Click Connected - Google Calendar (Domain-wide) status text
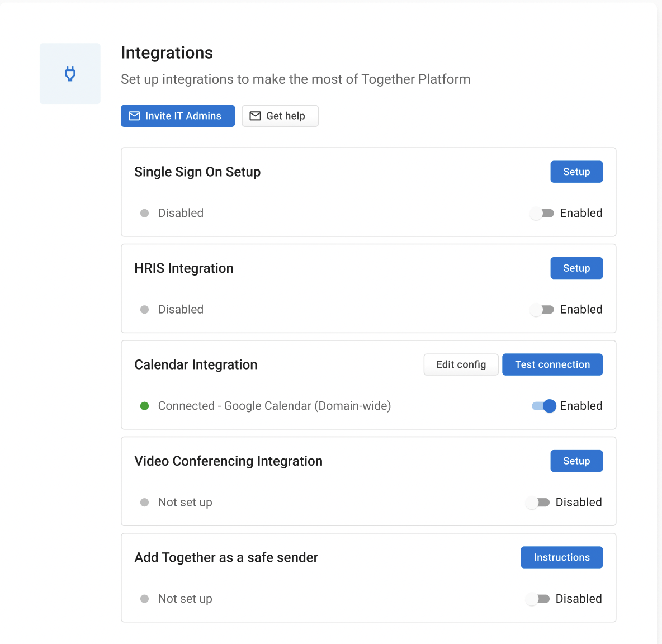This screenshot has width=662, height=644. coord(275,405)
